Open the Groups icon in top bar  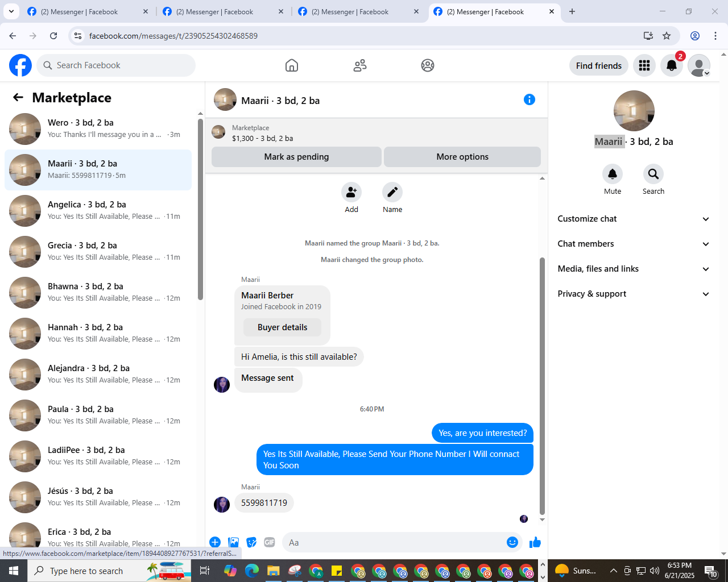pyautogui.click(x=428, y=65)
